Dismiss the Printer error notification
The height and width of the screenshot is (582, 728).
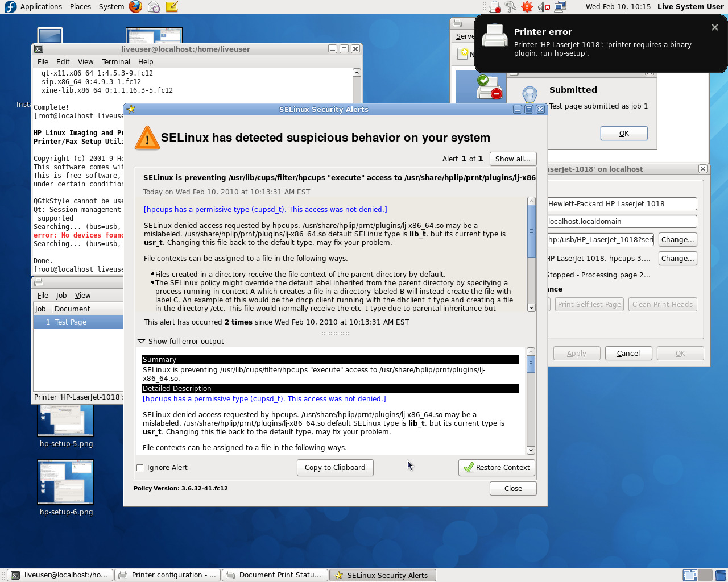click(714, 27)
